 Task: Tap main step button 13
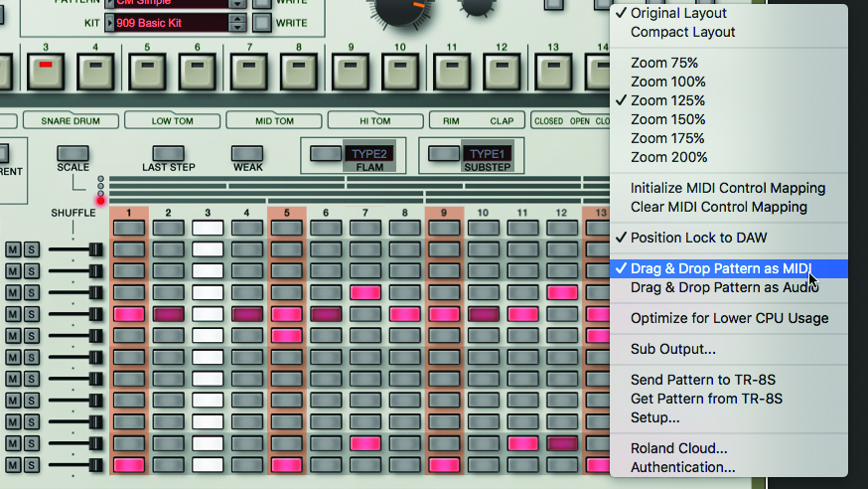point(553,71)
